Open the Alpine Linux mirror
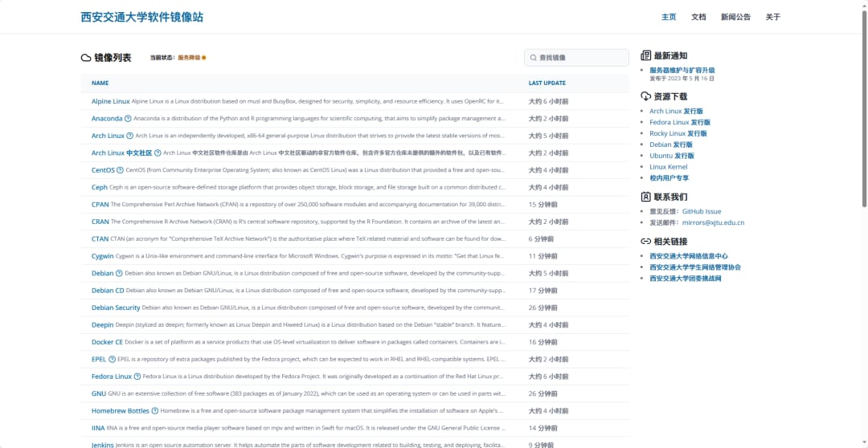Image resolution: width=868 pixels, height=448 pixels. [x=111, y=101]
